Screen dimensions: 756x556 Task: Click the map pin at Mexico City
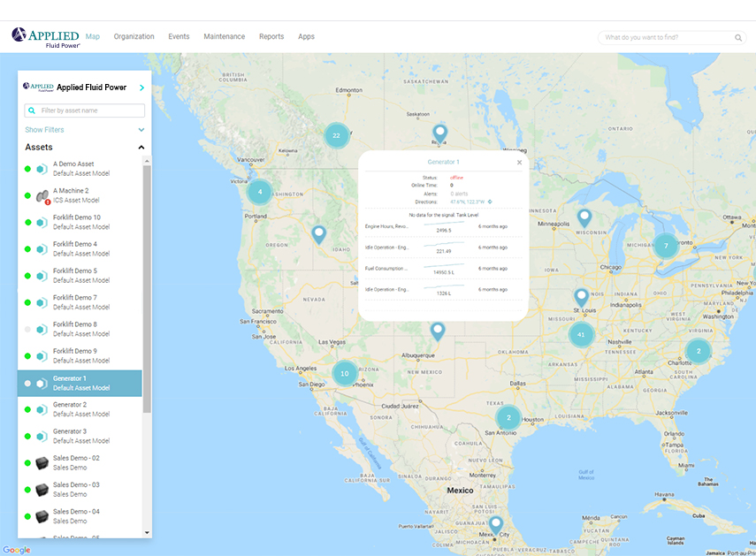click(x=496, y=525)
